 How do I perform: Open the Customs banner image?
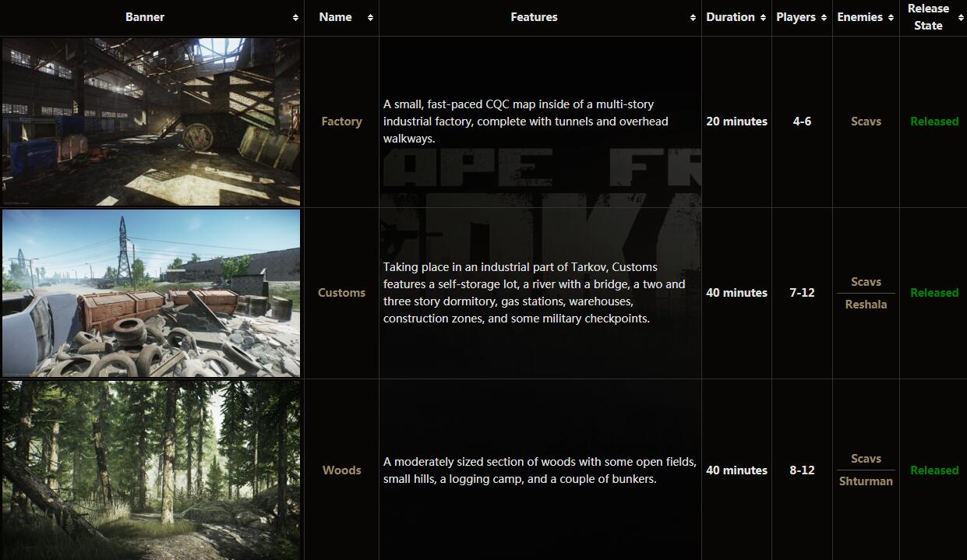151,293
